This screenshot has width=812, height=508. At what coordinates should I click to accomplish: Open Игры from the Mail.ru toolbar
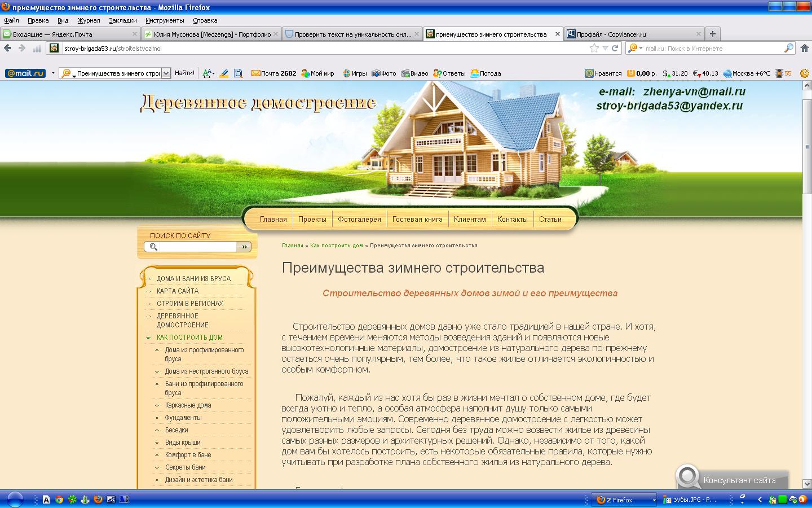(355, 73)
